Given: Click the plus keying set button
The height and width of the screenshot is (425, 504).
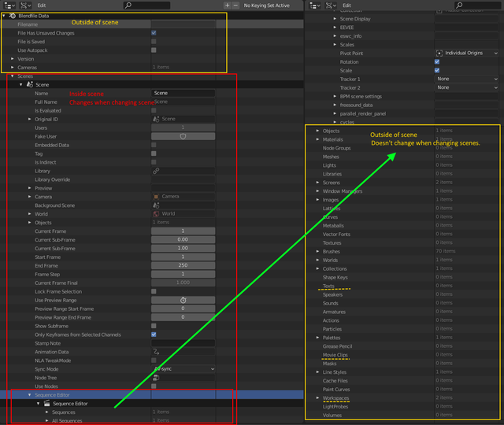Looking at the screenshot, I should pyautogui.click(x=228, y=6).
